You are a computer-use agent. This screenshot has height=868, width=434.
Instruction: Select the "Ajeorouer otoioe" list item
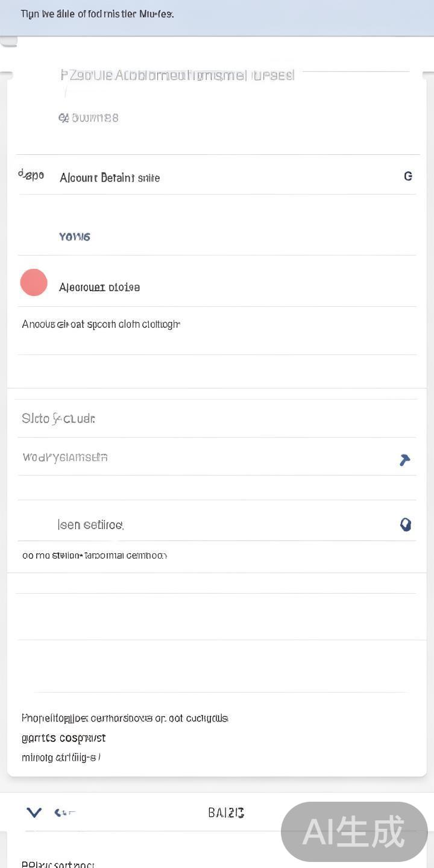coord(99,288)
